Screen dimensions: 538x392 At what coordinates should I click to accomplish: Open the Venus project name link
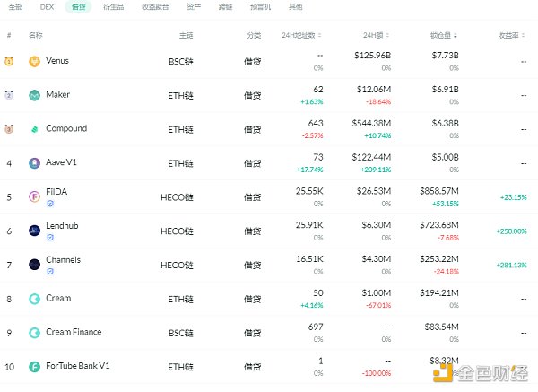point(57,61)
